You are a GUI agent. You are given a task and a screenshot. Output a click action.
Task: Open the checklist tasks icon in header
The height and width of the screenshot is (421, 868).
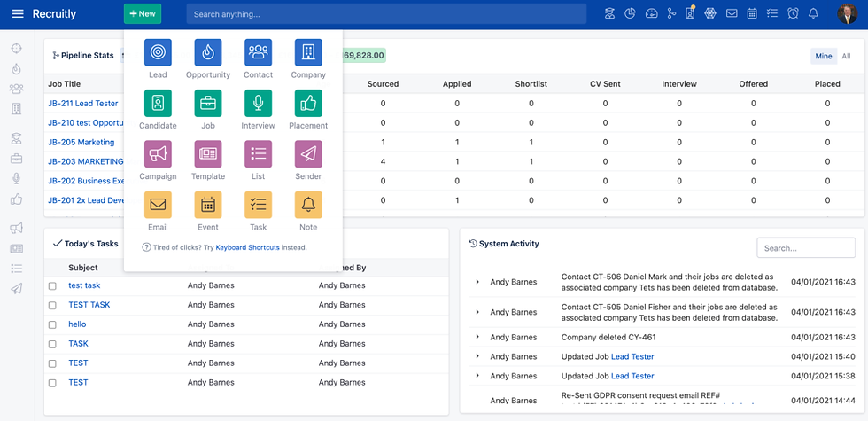772,14
